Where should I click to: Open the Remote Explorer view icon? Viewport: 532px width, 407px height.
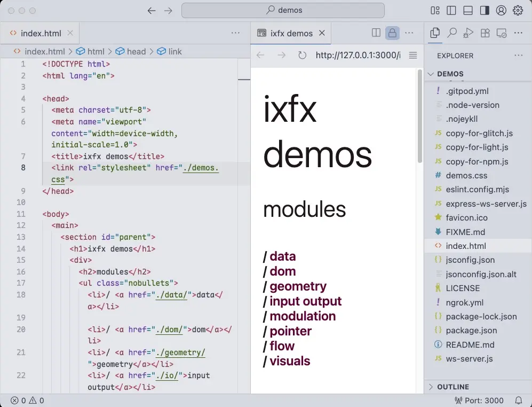pos(502,33)
